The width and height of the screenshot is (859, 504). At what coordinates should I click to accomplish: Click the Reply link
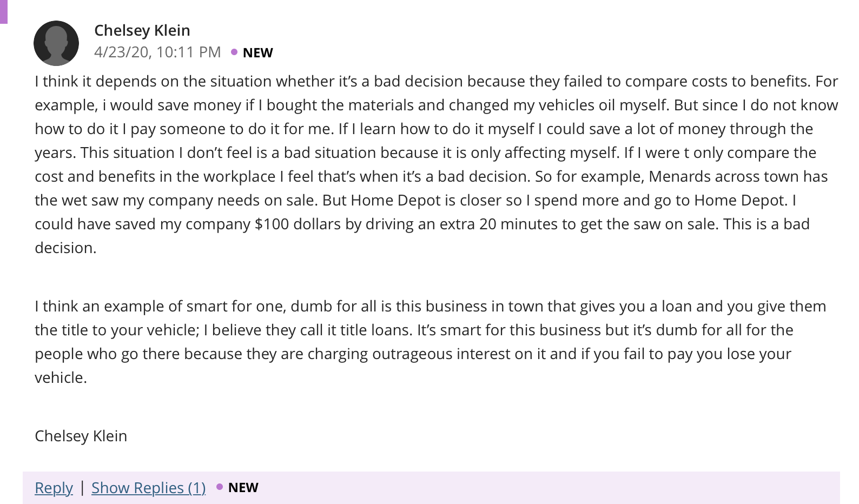point(54,488)
